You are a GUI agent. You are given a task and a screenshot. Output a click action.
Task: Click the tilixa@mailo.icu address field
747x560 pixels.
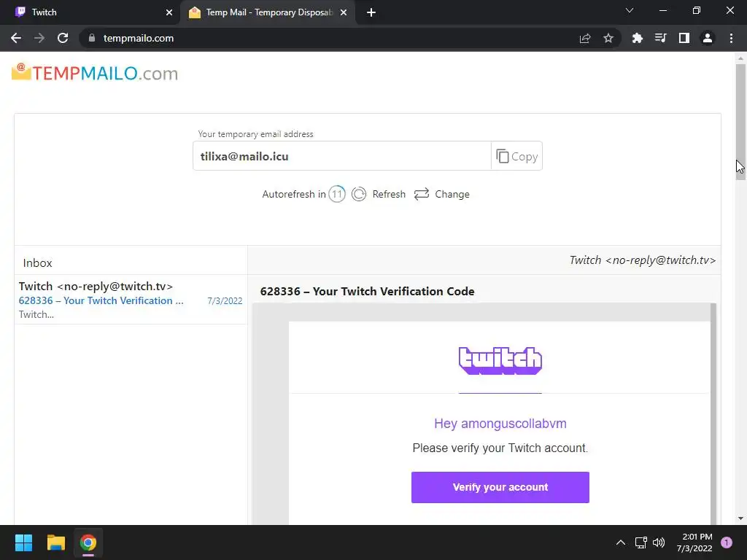(341, 156)
